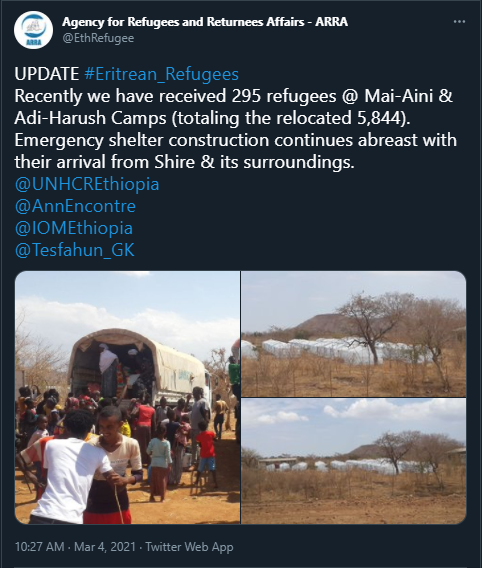Open the ARRA profile avatar

[x=33, y=30]
